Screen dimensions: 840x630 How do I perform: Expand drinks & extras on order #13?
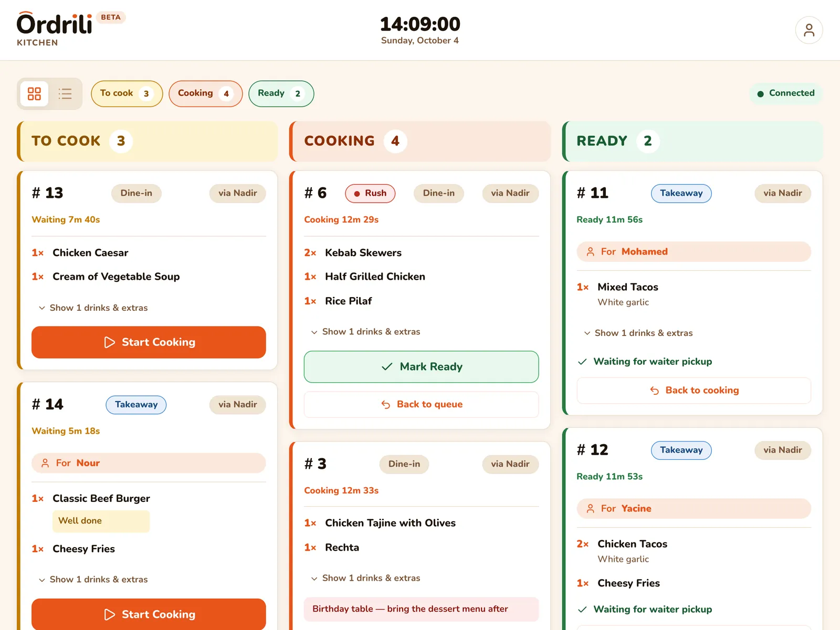[x=93, y=308]
